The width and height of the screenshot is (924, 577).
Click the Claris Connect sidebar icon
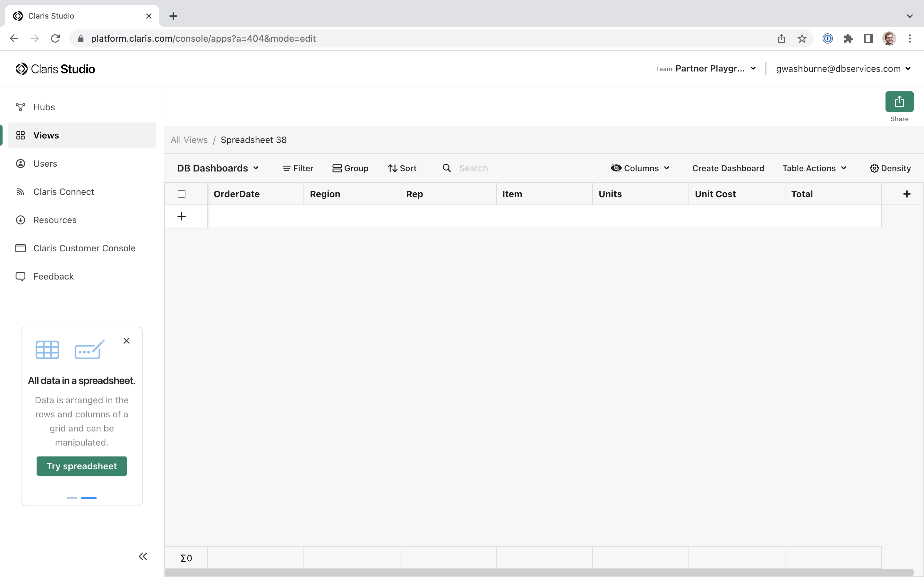20,191
